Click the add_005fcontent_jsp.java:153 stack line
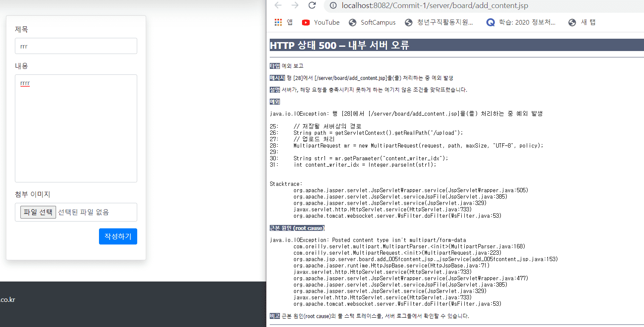 (426, 259)
